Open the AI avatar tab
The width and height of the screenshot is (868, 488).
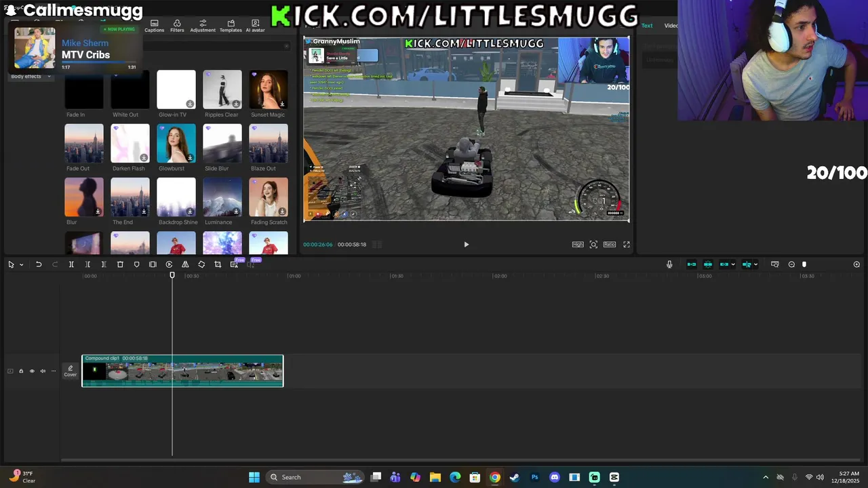pyautogui.click(x=255, y=26)
